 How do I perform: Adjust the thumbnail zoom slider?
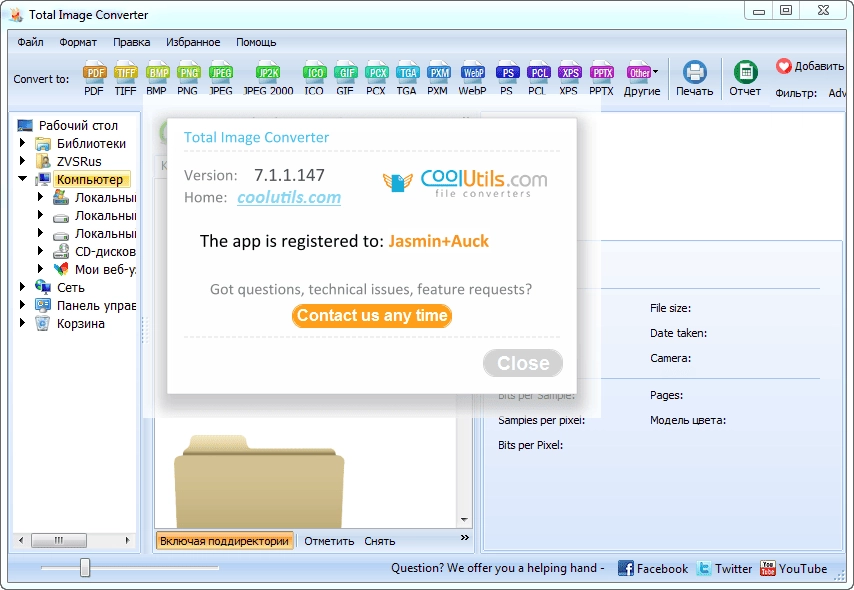tap(85, 567)
